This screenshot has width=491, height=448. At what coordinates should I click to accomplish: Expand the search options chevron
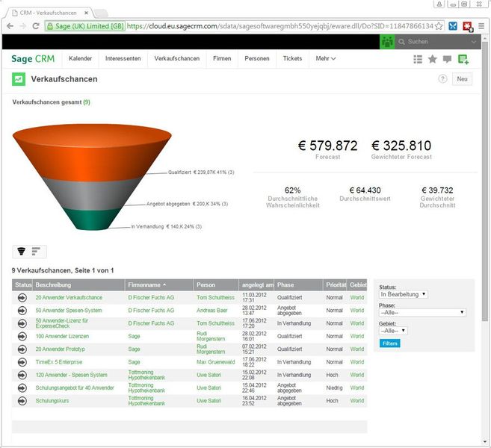pos(474,42)
